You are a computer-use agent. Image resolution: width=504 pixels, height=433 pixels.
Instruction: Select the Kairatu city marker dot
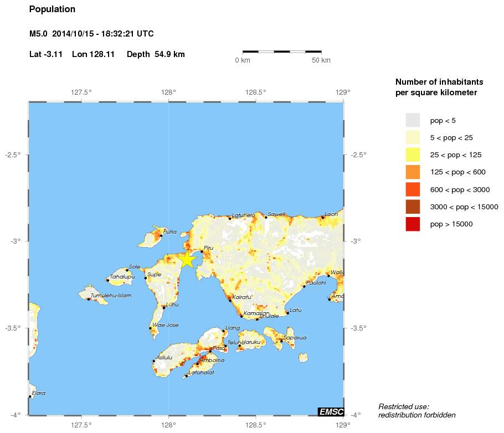(x=230, y=300)
